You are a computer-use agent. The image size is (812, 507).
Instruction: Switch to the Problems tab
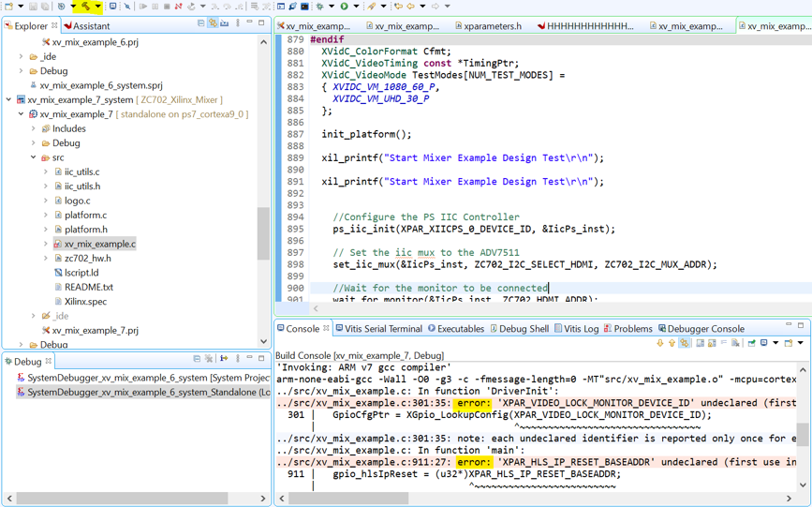[x=628, y=329]
